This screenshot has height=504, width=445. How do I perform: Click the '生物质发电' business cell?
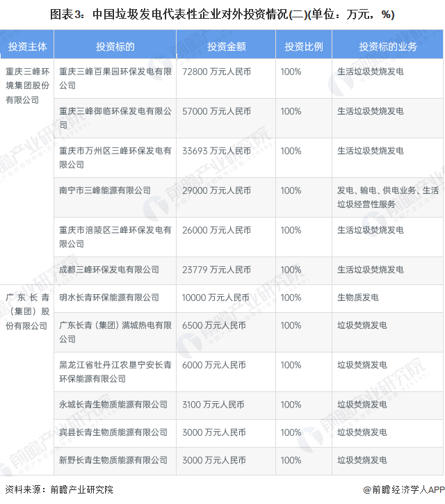point(358,298)
